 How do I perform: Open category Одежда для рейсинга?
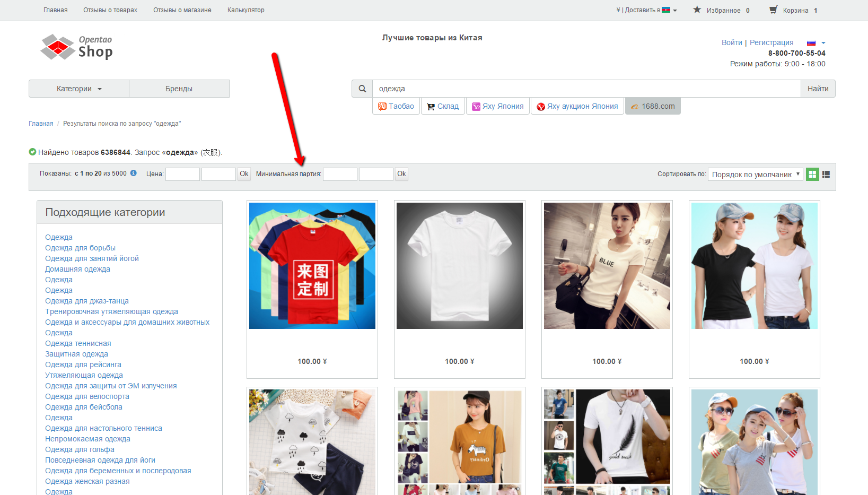(83, 364)
